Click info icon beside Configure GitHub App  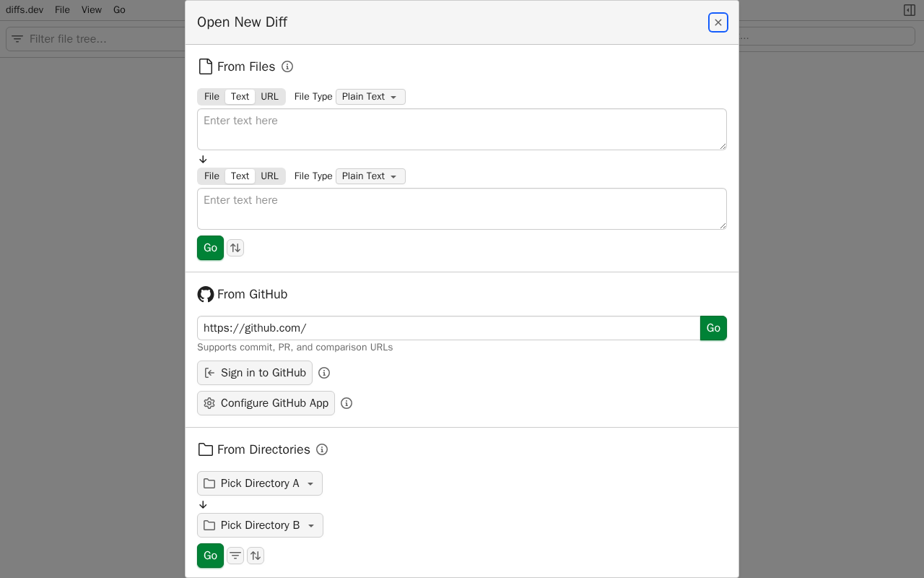tap(346, 403)
